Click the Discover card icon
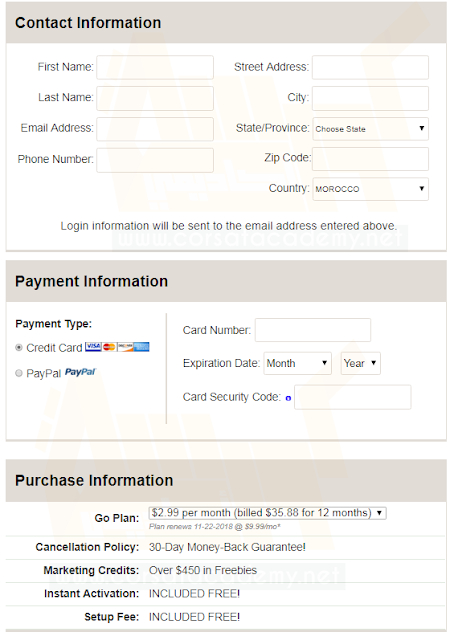Viewport: 454px width, 640px height. pos(125,347)
